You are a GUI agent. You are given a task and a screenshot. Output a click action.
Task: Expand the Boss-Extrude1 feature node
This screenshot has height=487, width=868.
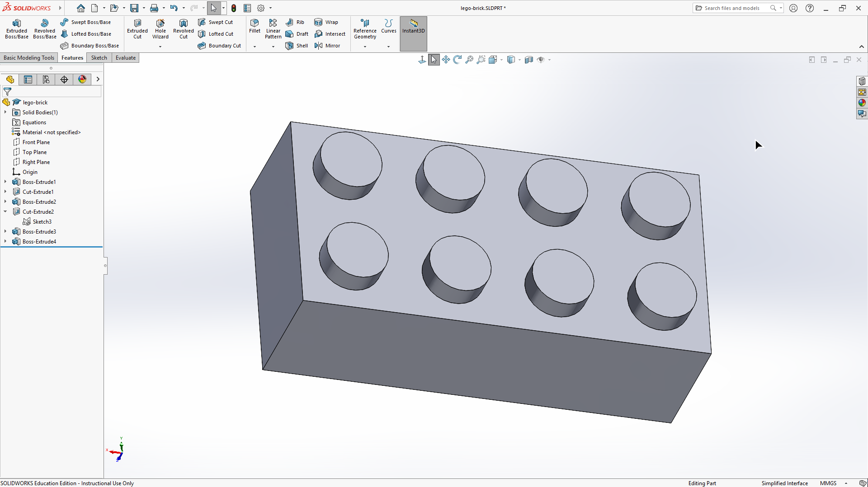(x=5, y=182)
